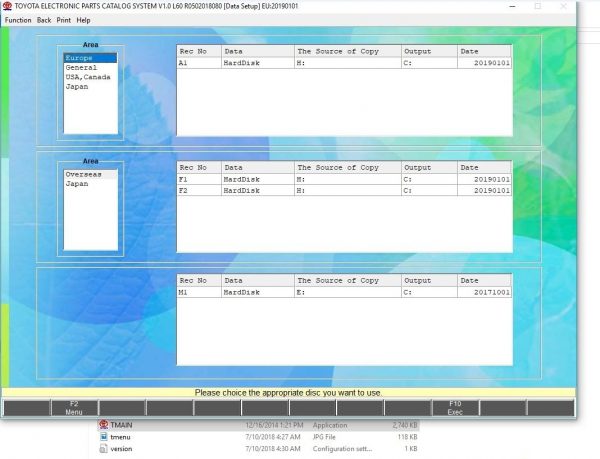
Task: Click Rec No header in top table
Action: 199,51
